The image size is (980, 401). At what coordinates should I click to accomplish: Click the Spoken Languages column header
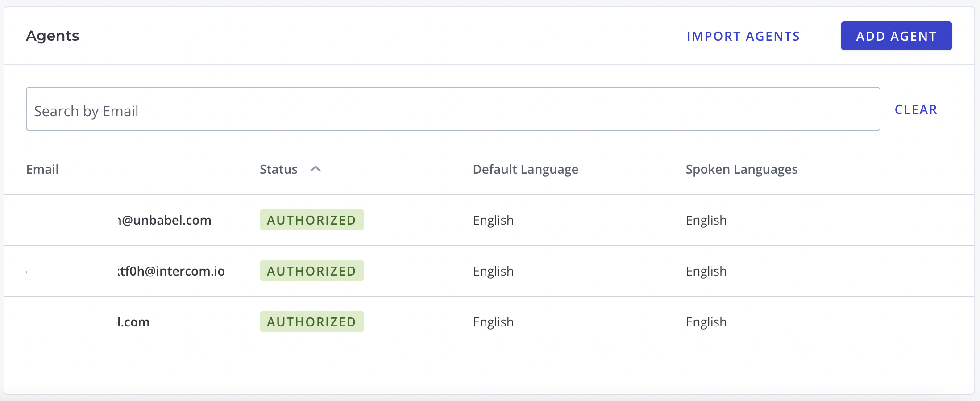741,169
